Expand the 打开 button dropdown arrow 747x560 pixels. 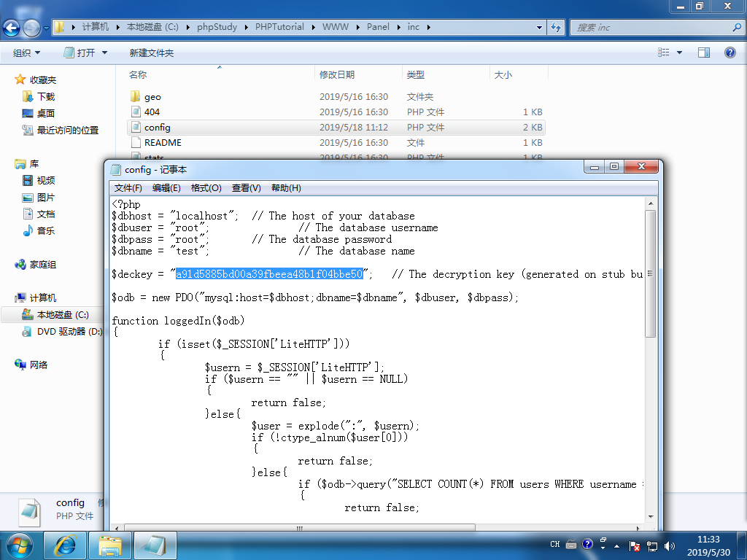105,52
